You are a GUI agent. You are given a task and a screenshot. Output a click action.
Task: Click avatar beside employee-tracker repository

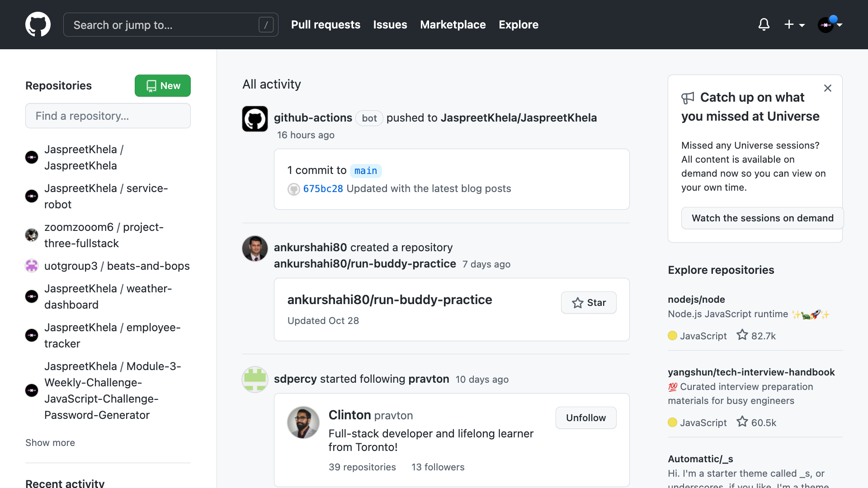(x=32, y=335)
